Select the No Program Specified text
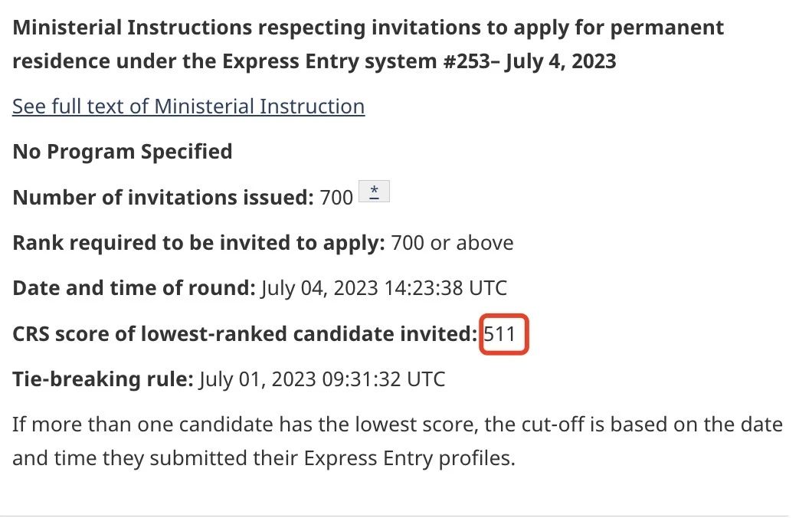The height and width of the screenshot is (518, 812). pyautogui.click(x=123, y=152)
